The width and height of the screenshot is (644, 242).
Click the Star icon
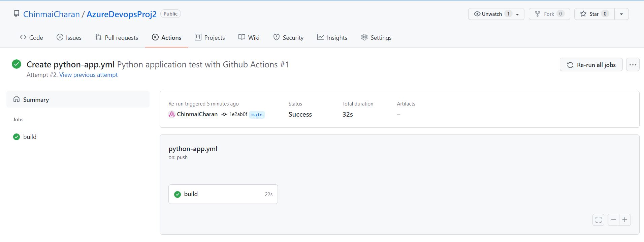tap(583, 14)
